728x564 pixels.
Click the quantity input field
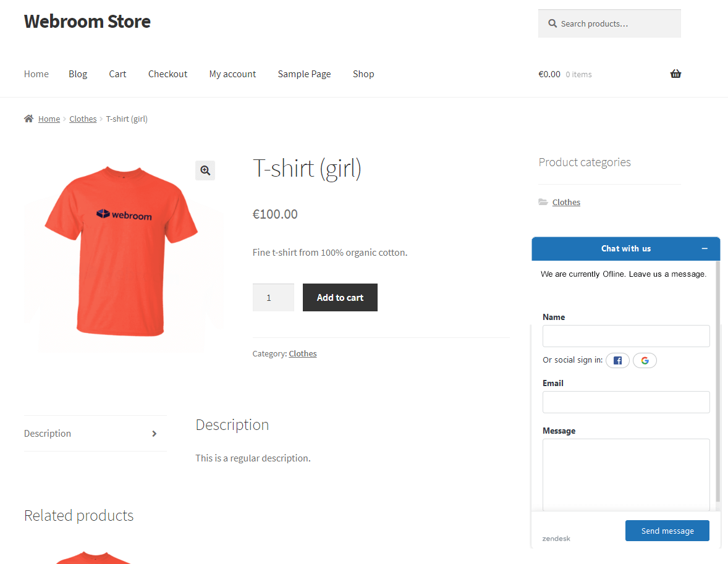click(x=273, y=298)
